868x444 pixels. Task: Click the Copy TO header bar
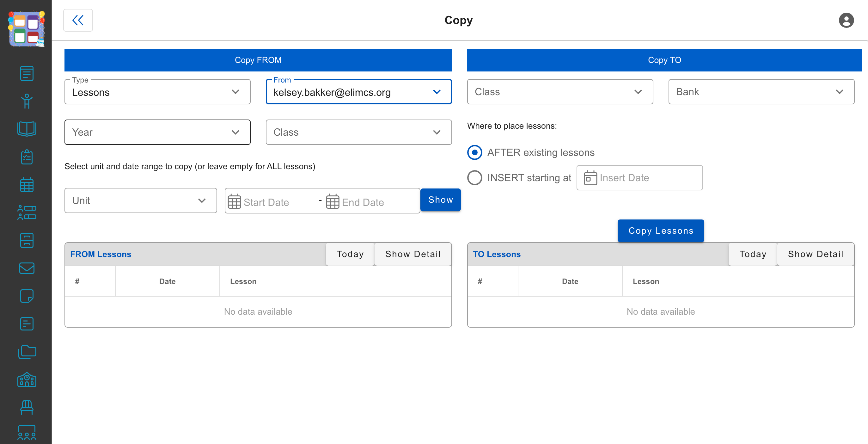[x=664, y=60]
